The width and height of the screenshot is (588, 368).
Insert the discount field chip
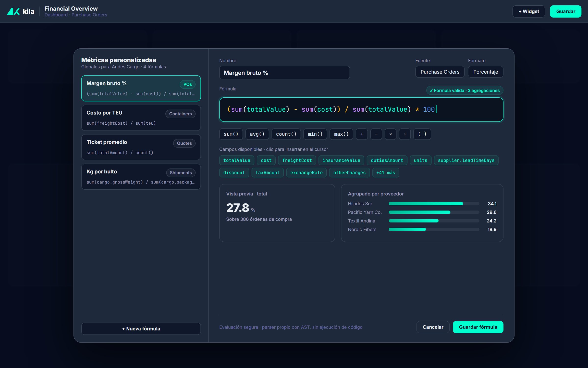coord(234,172)
